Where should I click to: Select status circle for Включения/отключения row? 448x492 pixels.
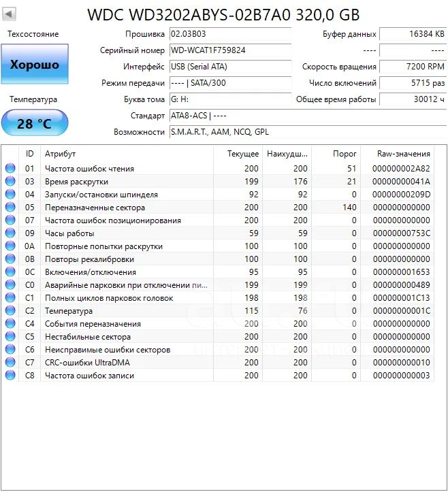click(10, 272)
